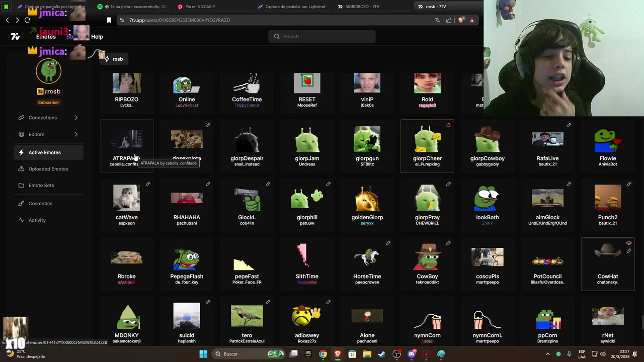Click the author name gabbygooly under glorpCowboy
This screenshot has height=362, width=644.
[488, 164]
